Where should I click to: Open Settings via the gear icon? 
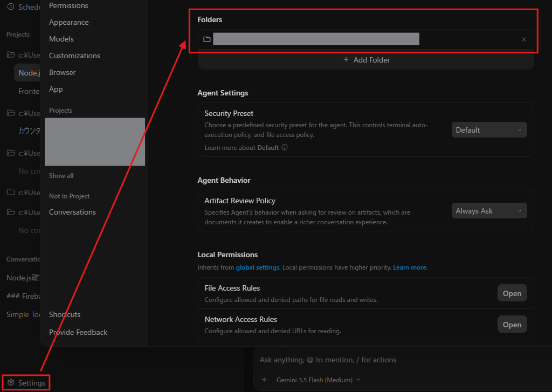click(x=11, y=382)
